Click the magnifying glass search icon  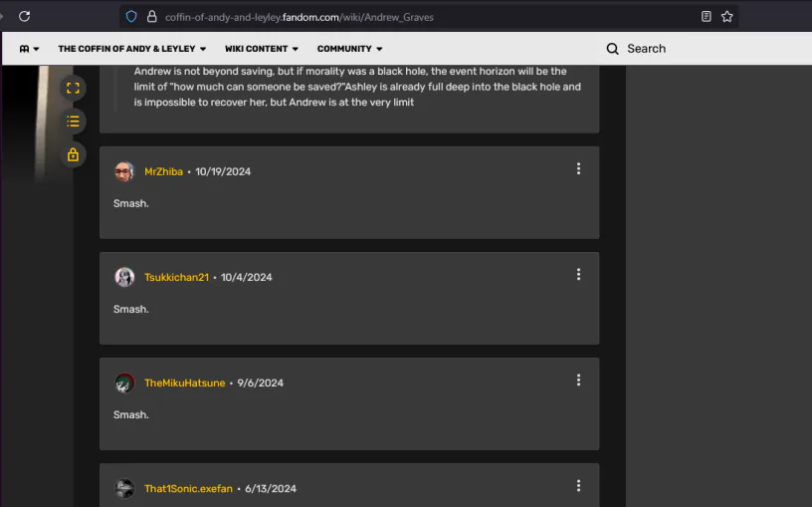(x=613, y=49)
